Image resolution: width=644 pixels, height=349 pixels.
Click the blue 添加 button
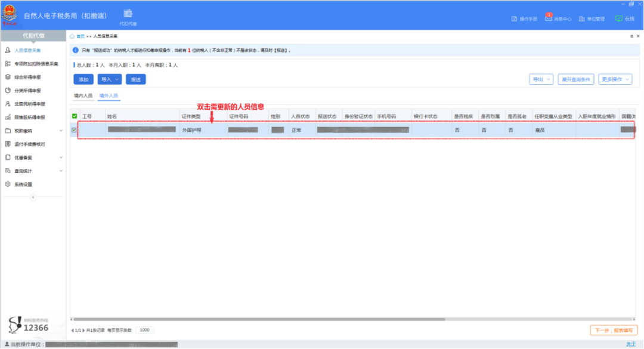83,79
